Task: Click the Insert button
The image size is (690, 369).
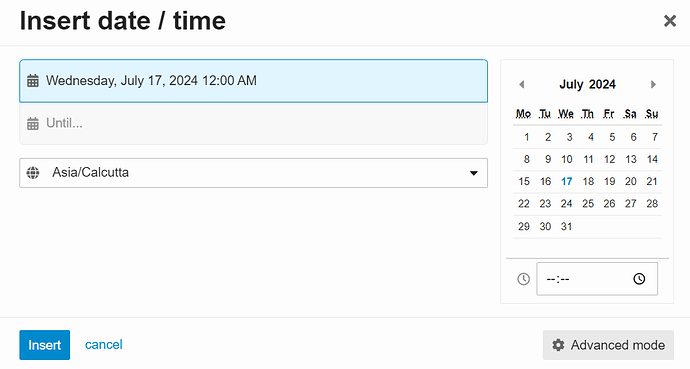Action: [44, 345]
